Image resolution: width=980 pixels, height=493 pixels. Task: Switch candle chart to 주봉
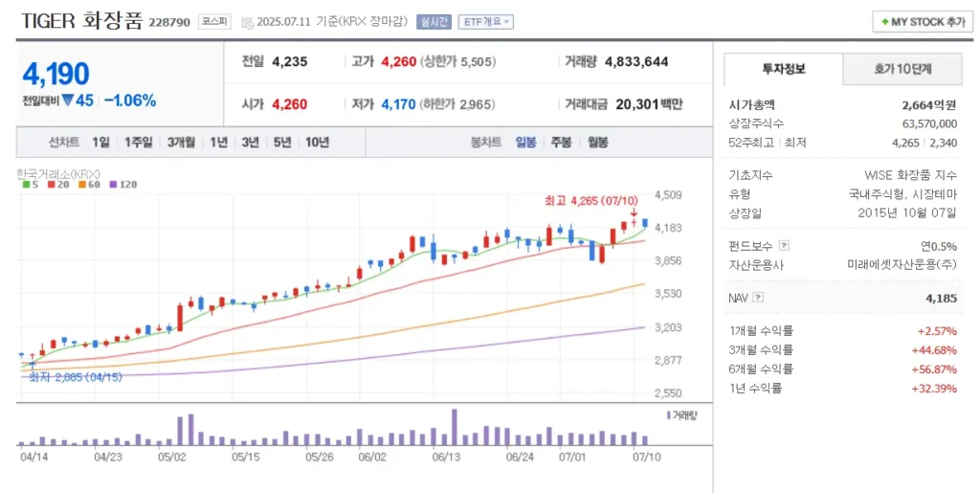(x=561, y=142)
